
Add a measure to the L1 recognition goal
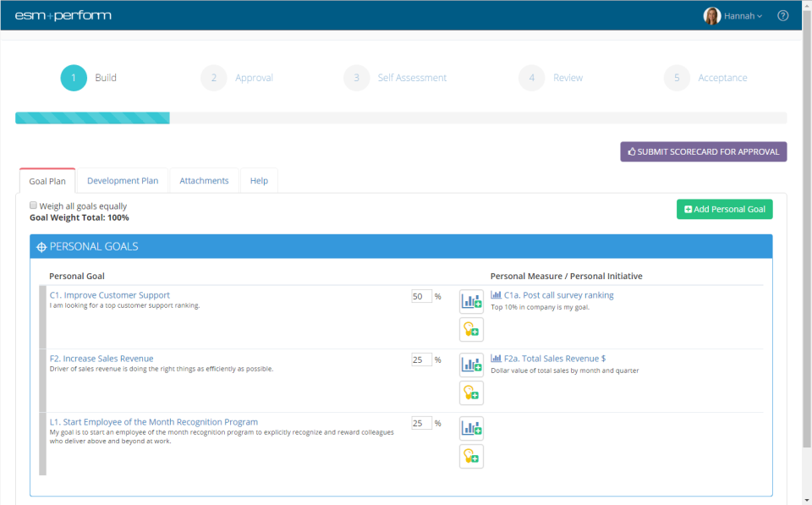(471, 427)
